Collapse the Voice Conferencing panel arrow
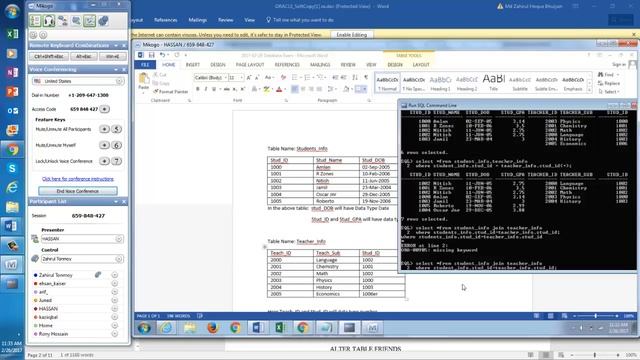 (x=116, y=70)
